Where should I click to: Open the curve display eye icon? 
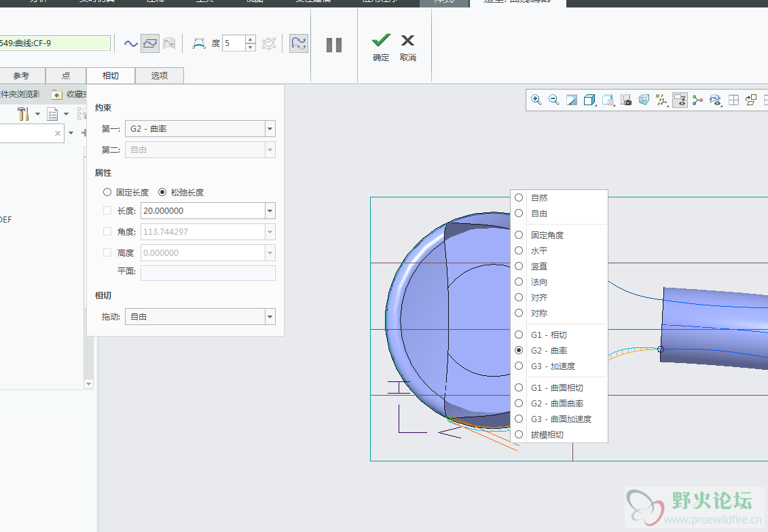716,100
